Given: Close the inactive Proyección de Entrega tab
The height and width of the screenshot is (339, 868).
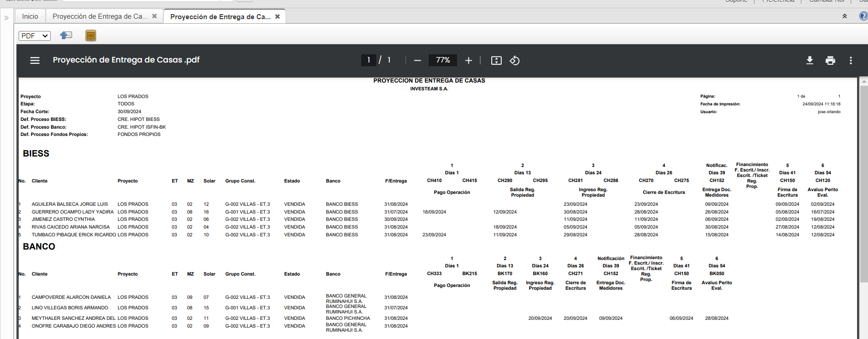Looking at the screenshot, I should tap(155, 16).
